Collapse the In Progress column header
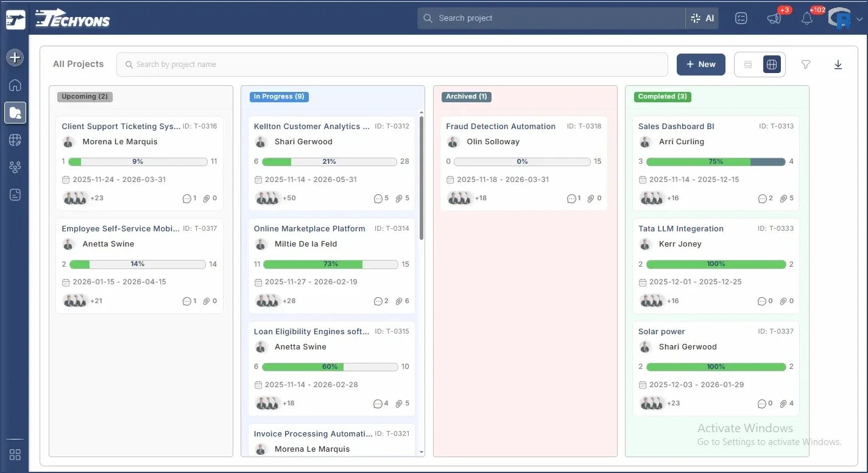Screen dimensions: 868x473 pos(278,96)
